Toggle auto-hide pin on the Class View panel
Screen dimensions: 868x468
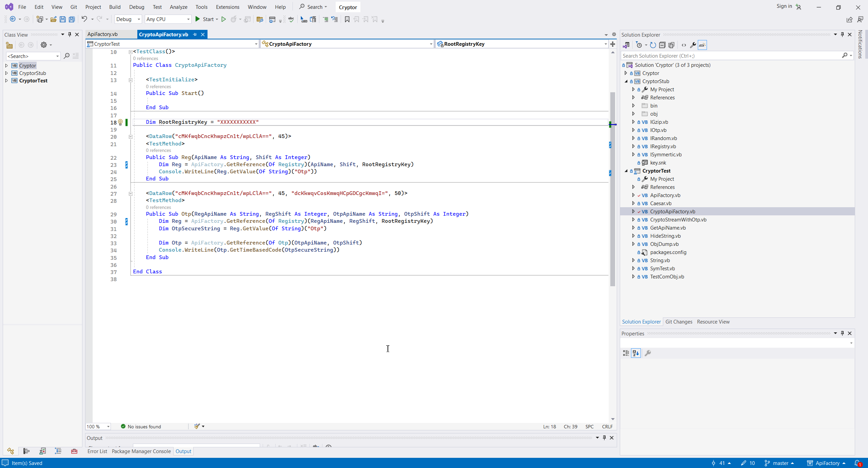click(x=70, y=34)
